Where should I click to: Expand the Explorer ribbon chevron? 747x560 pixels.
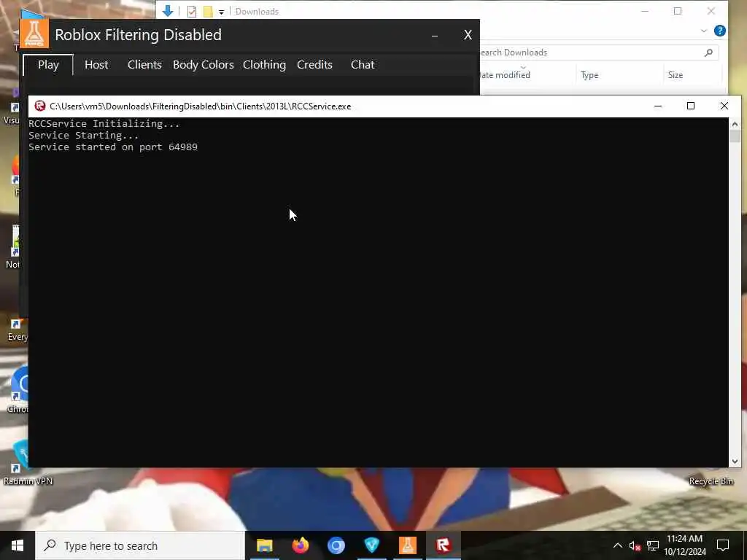704,31
